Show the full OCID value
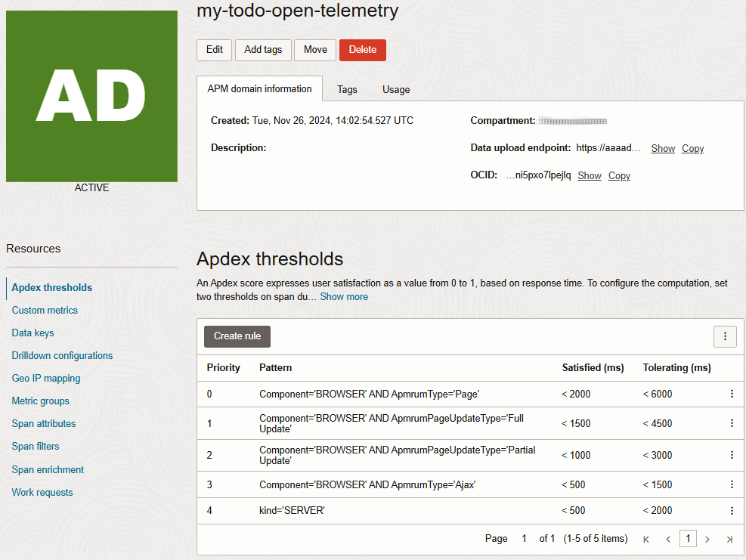This screenshot has height=560, width=746. coord(590,175)
